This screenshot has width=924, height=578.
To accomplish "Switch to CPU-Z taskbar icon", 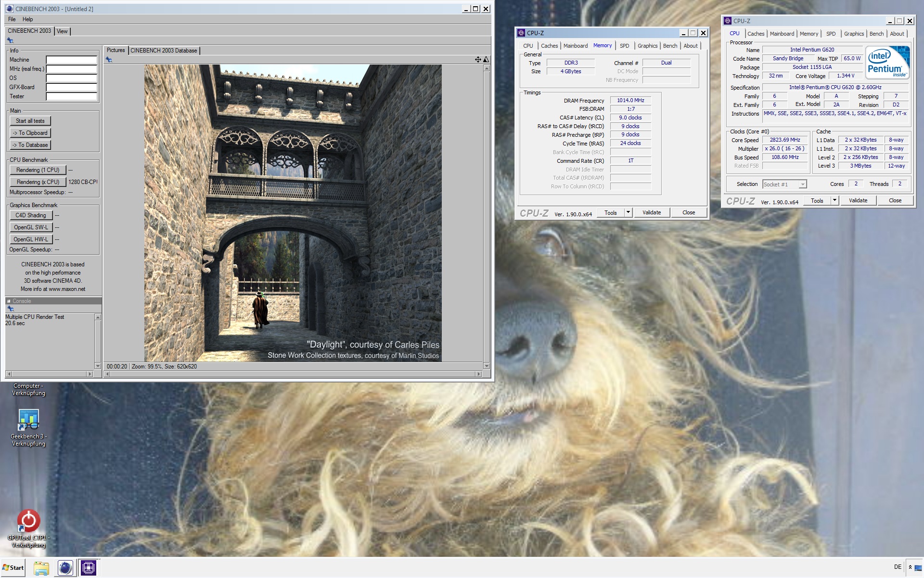I will point(88,568).
